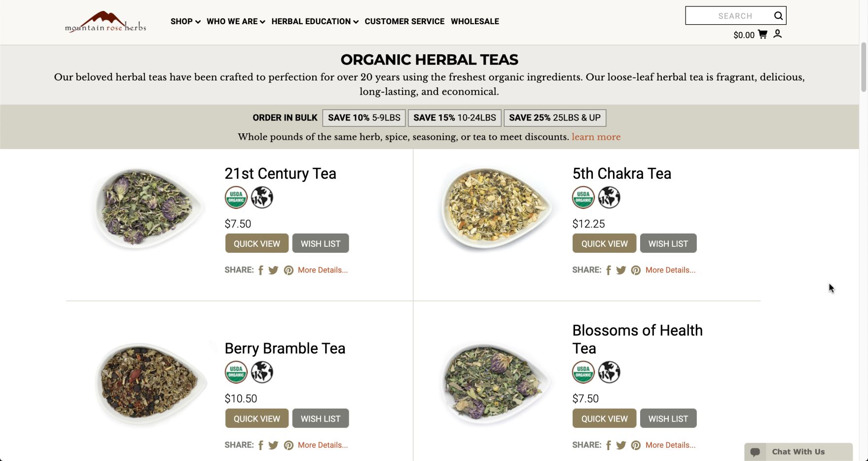Image resolution: width=868 pixels, height=461 pixels.
Task: Go to CUSTOMER SERVICE page
Action: tap(404, 21)
